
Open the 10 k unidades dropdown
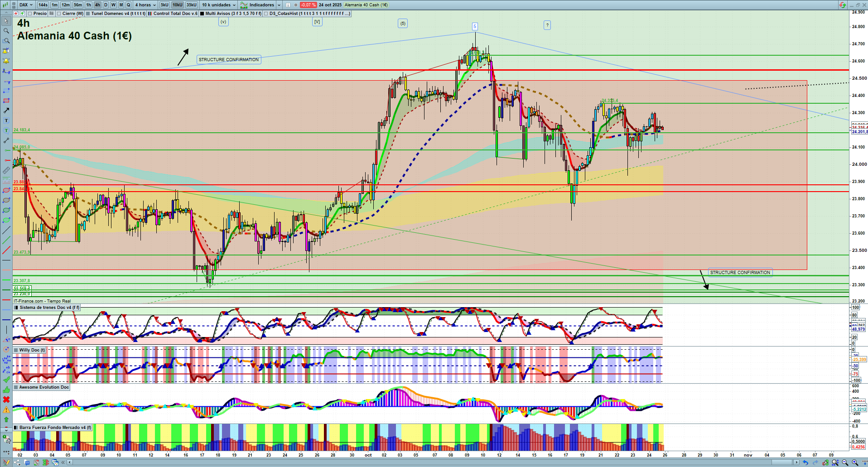219,5
